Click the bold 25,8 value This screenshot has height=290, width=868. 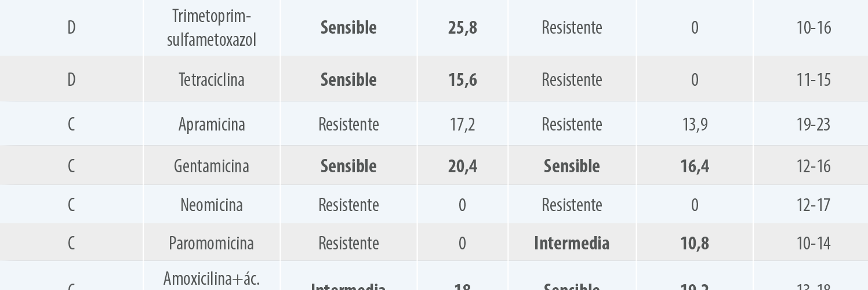pyautogui.click(x=463, y=27)
